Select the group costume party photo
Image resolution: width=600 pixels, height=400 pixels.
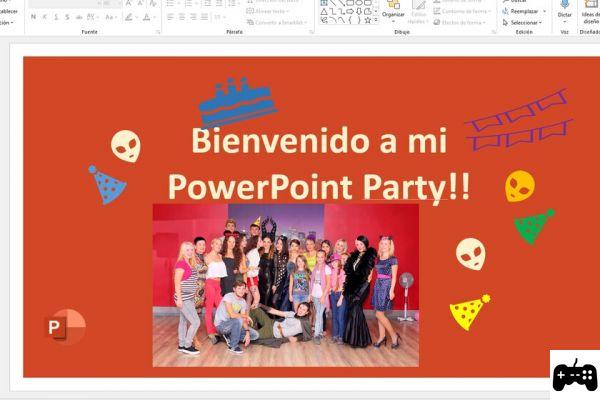(x=285, y=285)
